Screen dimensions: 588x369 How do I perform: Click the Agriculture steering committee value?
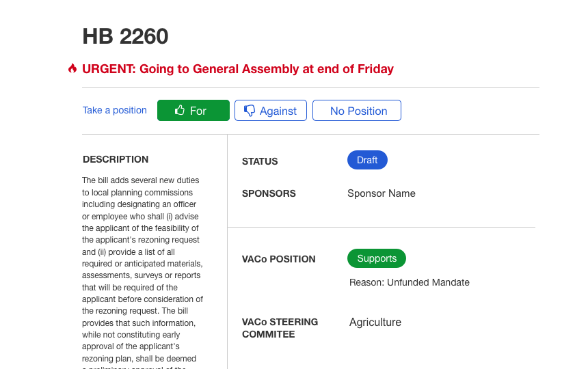click(x=375, y=322)
